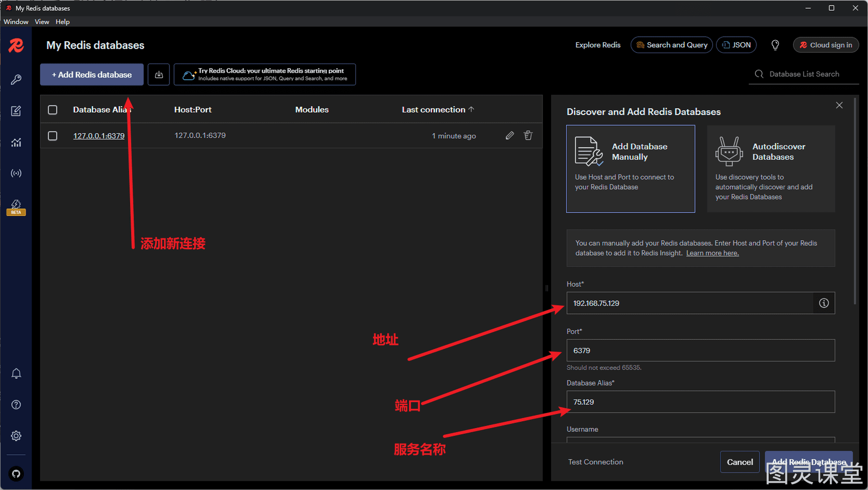The image size is (868, 490).
Task: Click the '1 minute ago' last connection cell
Action: pyautogui.click(x=454, y=136)
